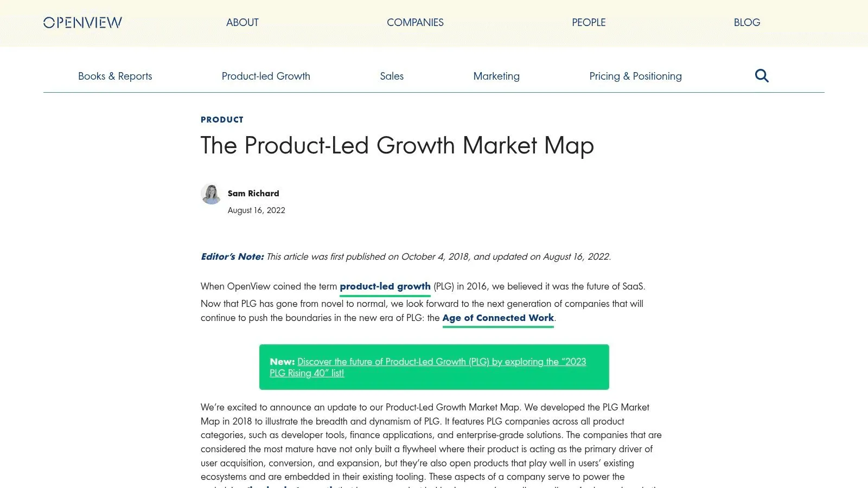
Task: Open the Marketing category
Action: 496,76
